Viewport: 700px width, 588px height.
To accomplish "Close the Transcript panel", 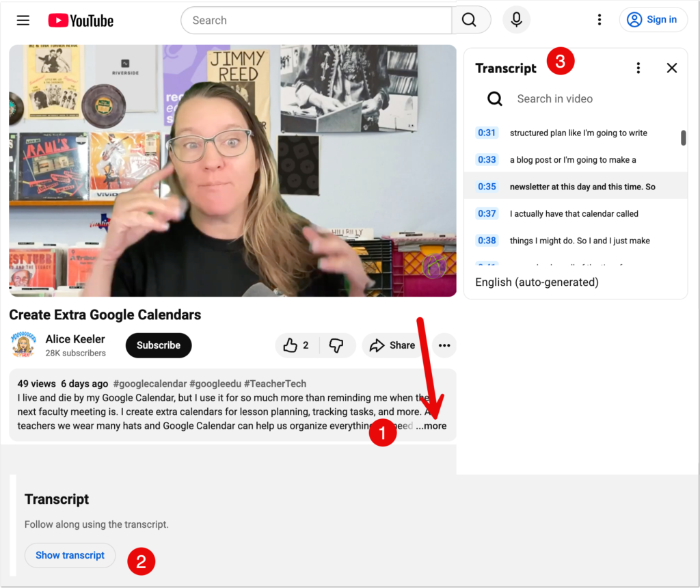I will point(672,68).
